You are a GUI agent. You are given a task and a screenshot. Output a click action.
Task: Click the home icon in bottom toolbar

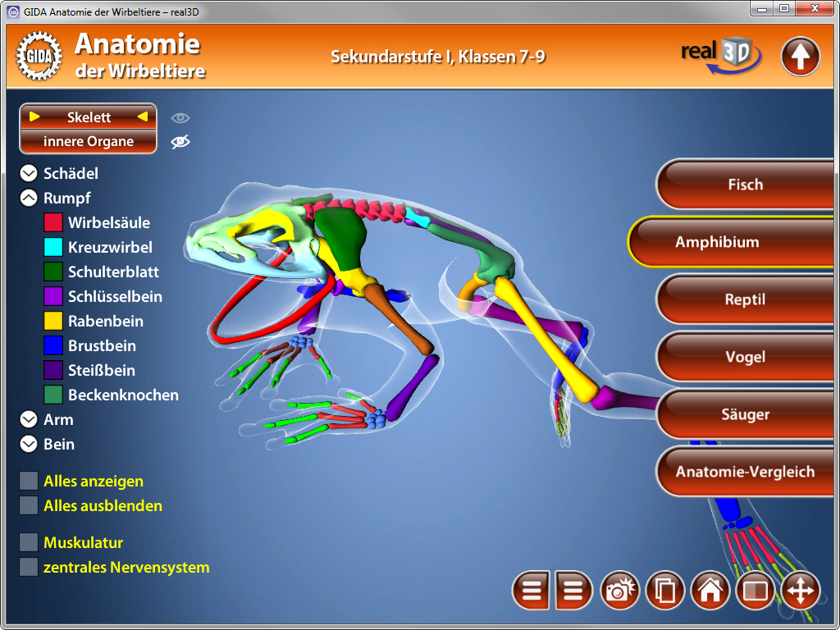(710, 591)
